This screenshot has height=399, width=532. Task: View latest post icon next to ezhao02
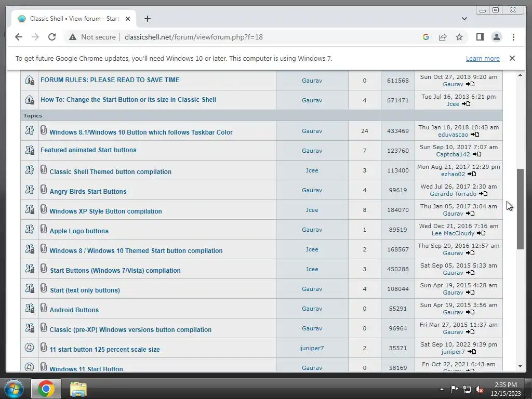coord(472,174)
